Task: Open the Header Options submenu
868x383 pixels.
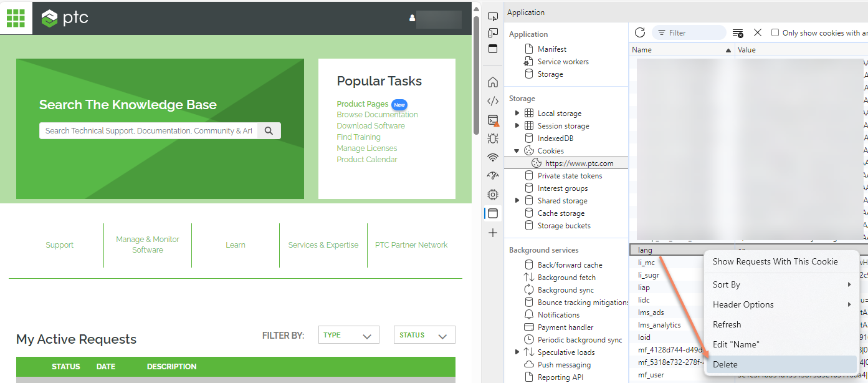Action: 743,304
